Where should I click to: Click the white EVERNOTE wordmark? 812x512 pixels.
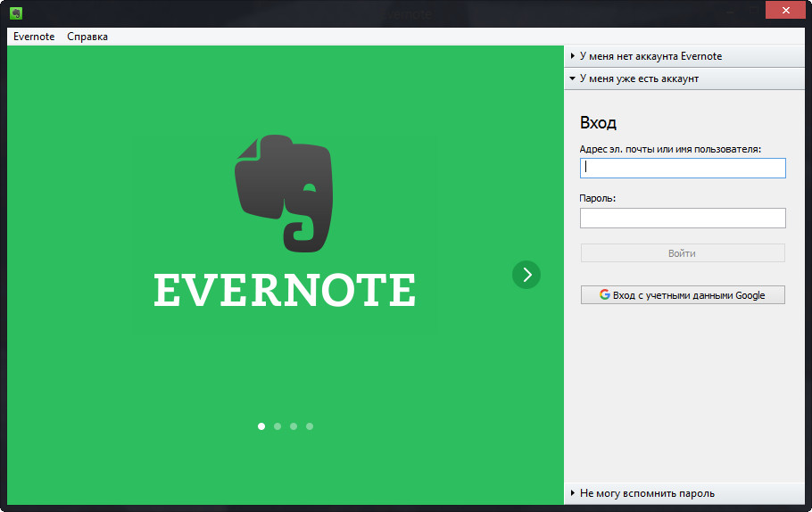[x=285, y=291]
